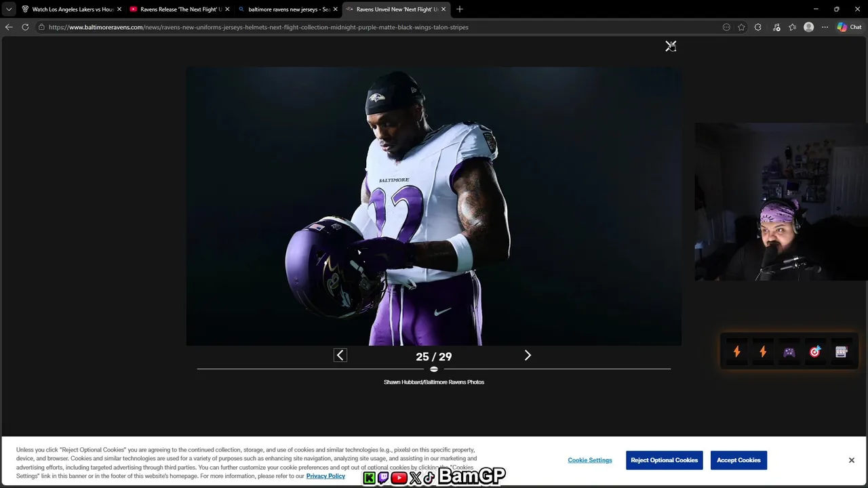Click Accept Cookies
This screenshot has height=488, width=868.
[x=738, y=460]
